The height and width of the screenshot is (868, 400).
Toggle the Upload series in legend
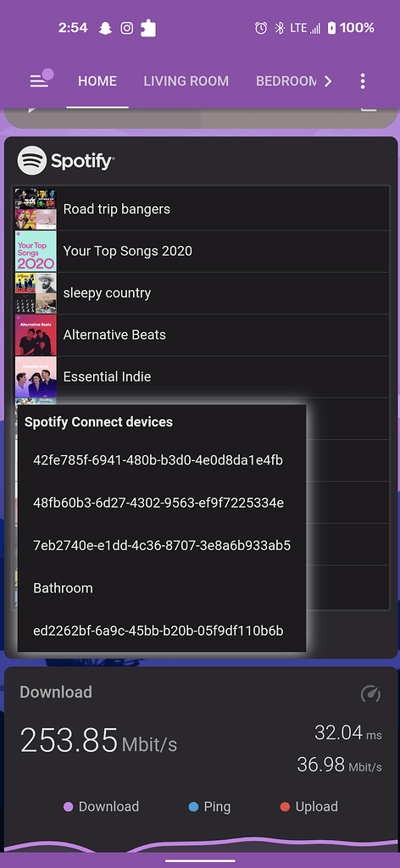308,807
